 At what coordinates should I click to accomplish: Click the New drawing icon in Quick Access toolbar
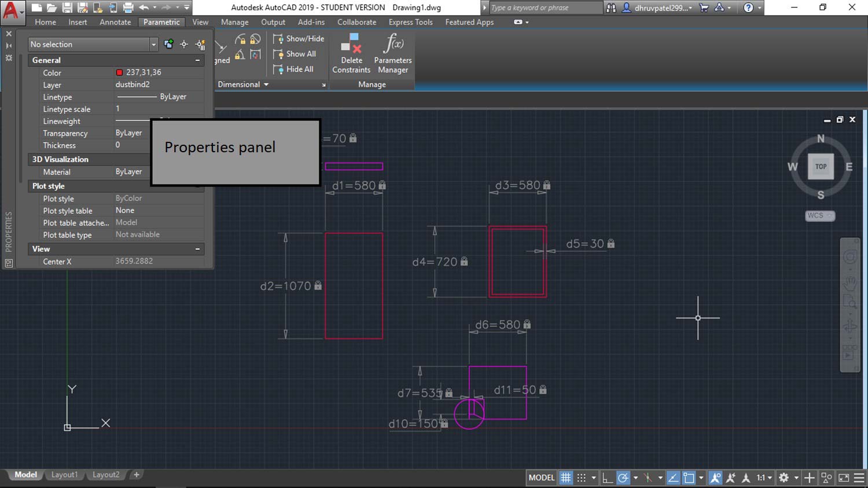(x=36, y=8)
